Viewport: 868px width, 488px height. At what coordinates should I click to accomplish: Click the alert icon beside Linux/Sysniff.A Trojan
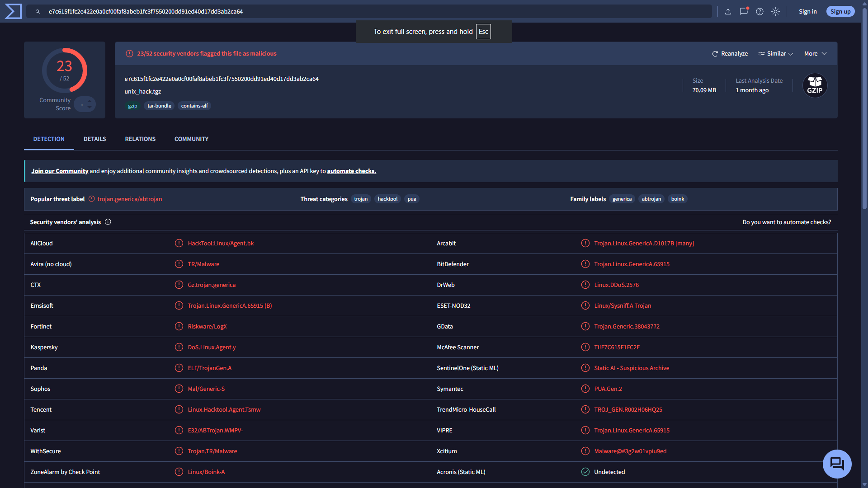(x=585, y=305)
